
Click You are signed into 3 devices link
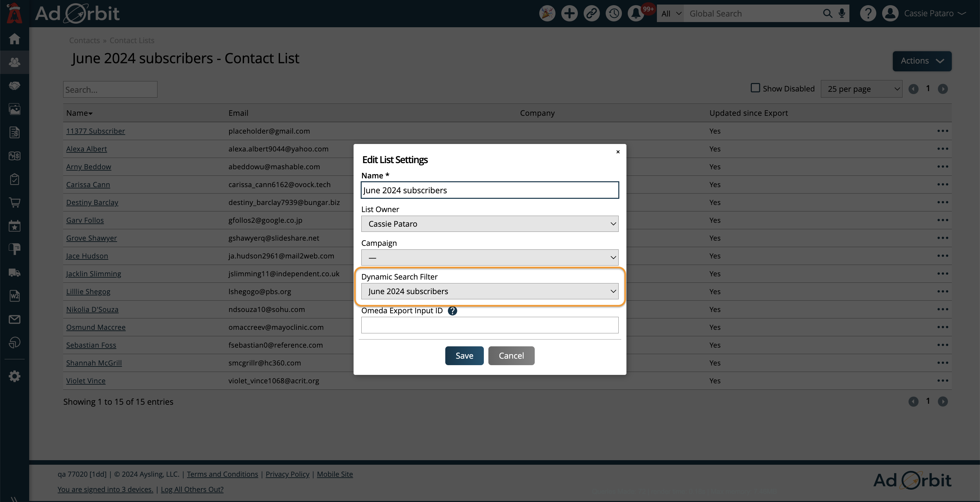point(105,489)
